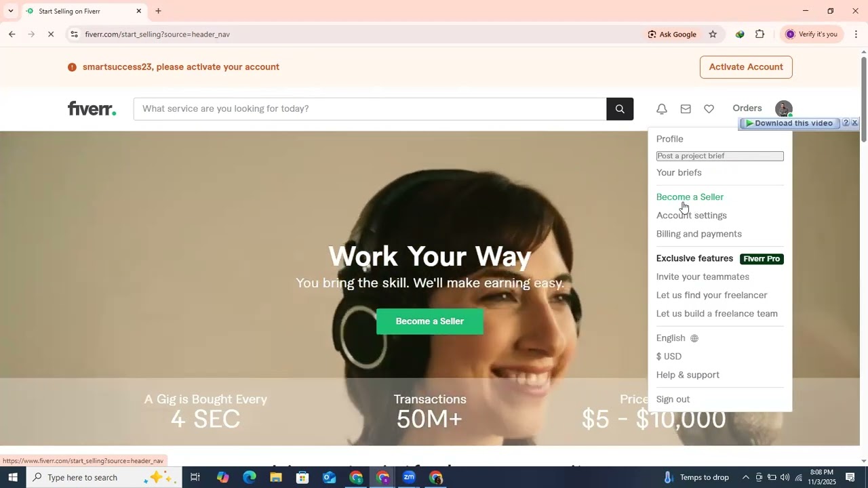
Task: Open Orders in the header
Action: coord(747,108)
